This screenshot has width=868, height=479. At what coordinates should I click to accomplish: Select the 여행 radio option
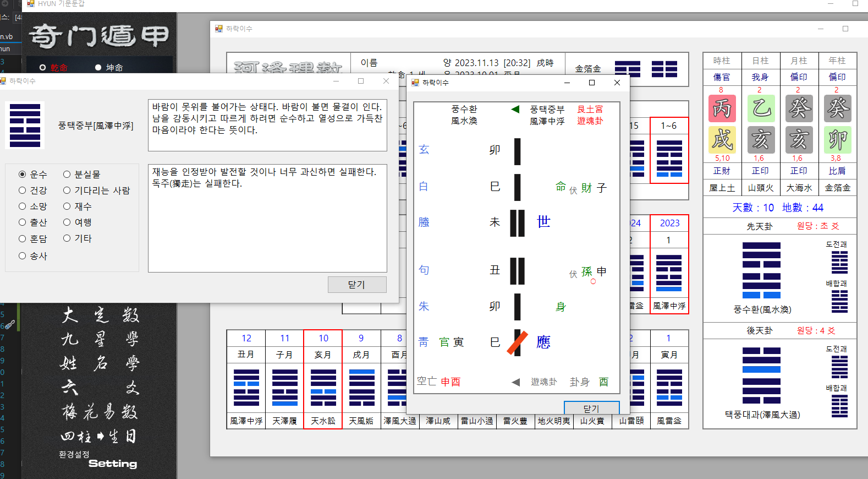click(77, 222)
